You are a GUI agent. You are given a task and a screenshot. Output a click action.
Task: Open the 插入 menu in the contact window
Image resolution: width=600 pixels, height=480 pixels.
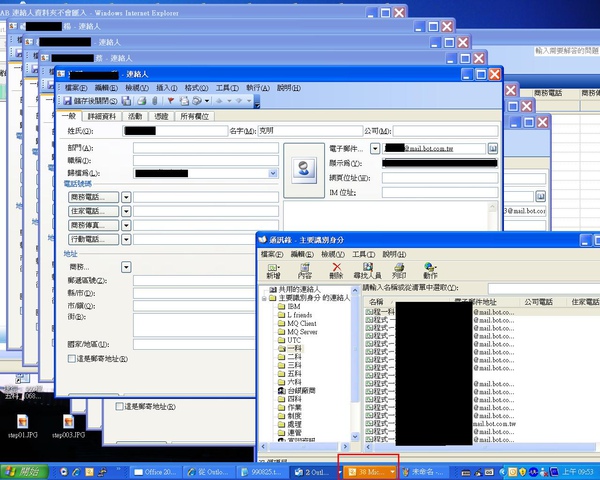click(x=166, y=88)
